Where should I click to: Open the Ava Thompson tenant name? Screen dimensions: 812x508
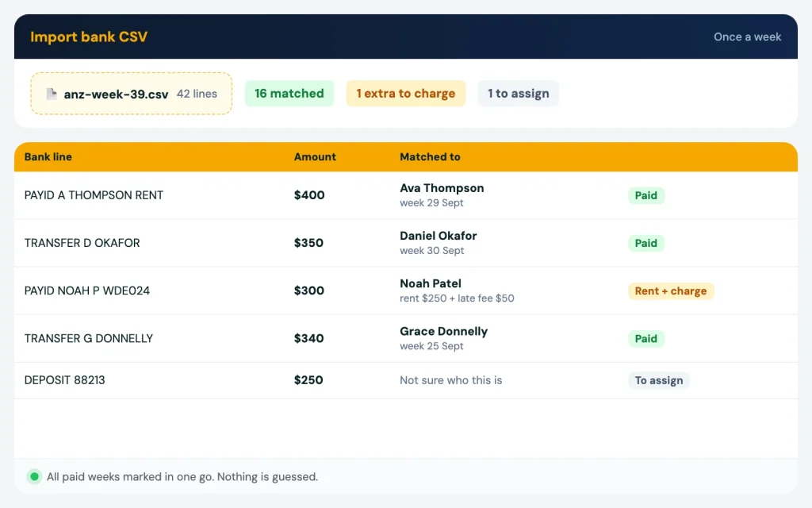[x=442, y=188]
